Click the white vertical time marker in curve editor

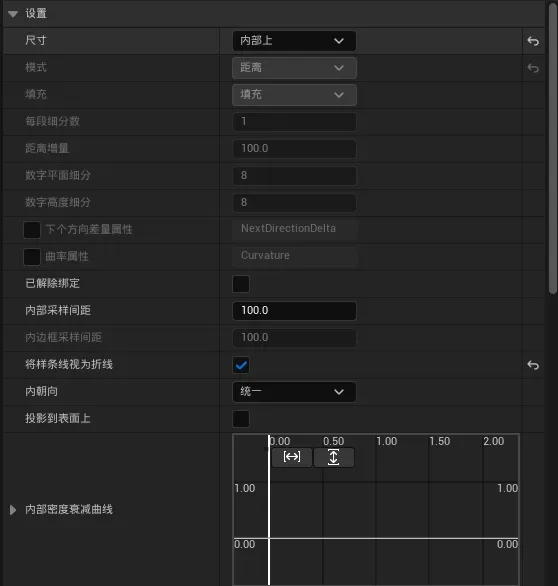[x=269, y=510]
